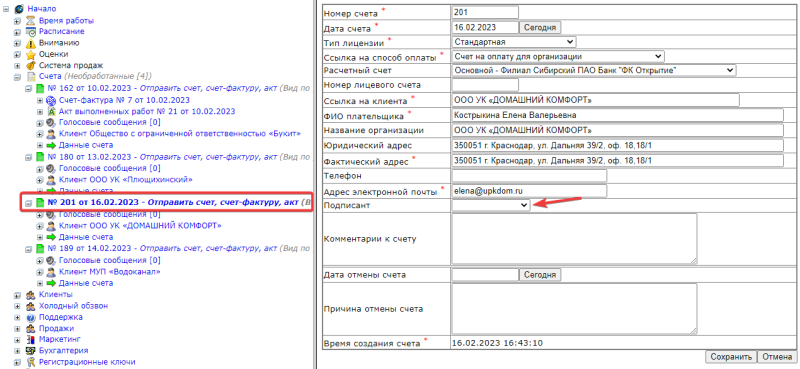Click the client icon beside МУП «Водоканал»
The image size is (800, 369).
51,272
